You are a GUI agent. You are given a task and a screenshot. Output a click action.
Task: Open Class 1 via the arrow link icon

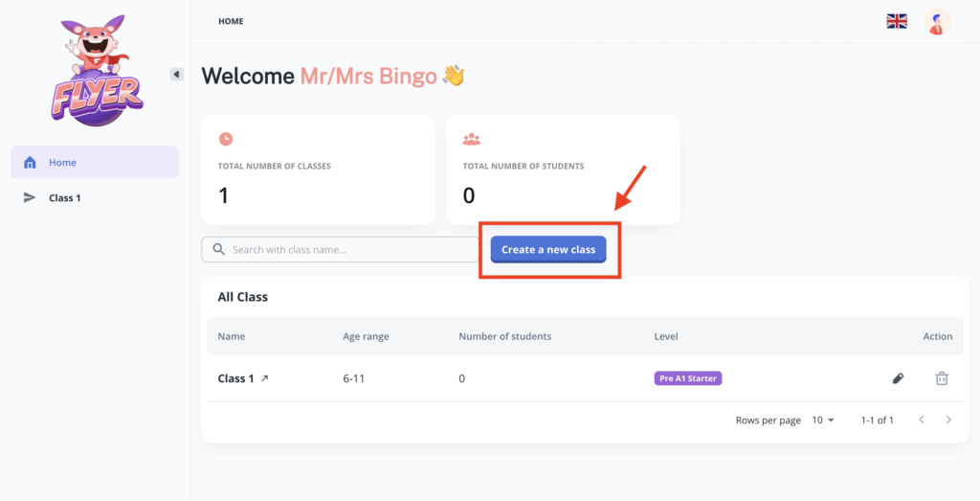tap(265, 378)
